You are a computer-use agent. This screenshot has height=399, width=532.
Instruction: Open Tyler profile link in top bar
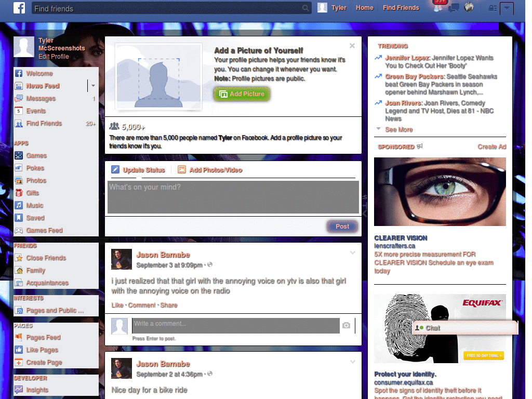point(332,8)
